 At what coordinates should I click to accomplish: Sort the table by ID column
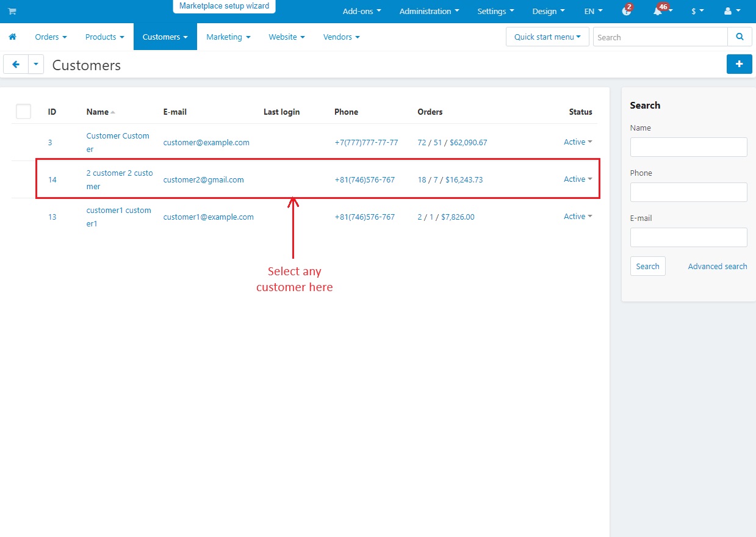click(x=52, y=112)
